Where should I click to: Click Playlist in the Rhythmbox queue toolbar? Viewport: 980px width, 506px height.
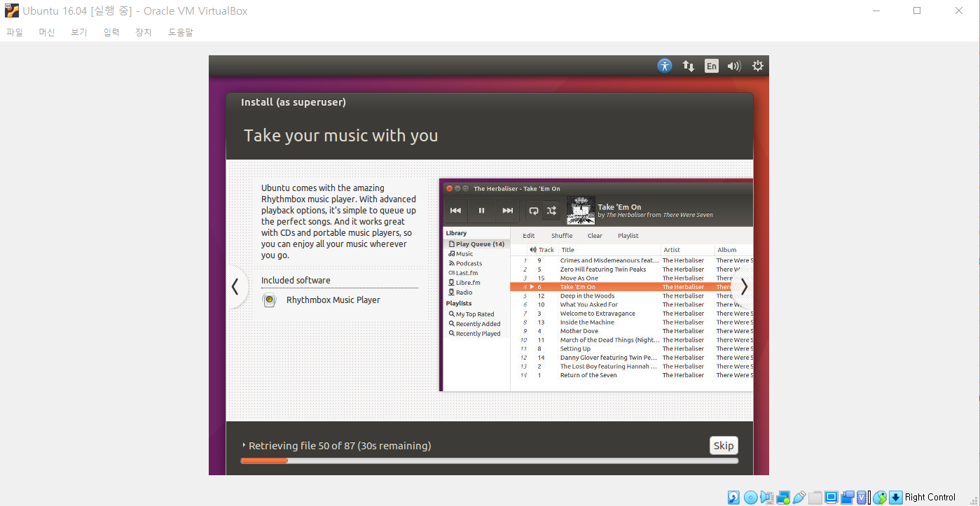[628, 236]
